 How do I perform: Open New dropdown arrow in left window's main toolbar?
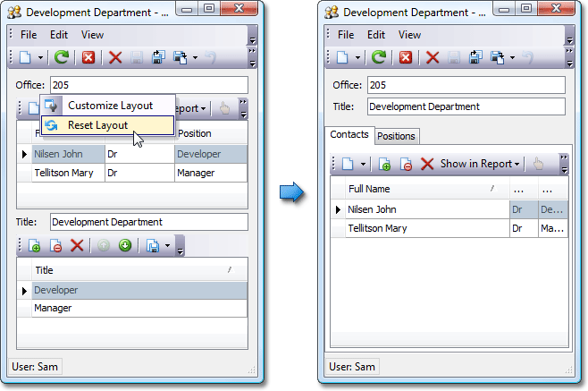[x=40, y=58]
